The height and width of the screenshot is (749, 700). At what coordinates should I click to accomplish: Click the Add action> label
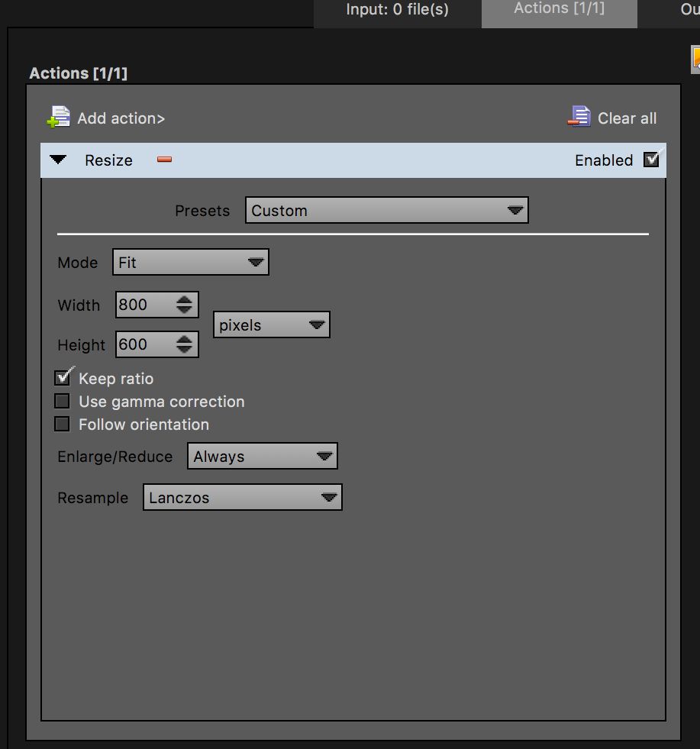pyautogui.click(x=121, y=118)
